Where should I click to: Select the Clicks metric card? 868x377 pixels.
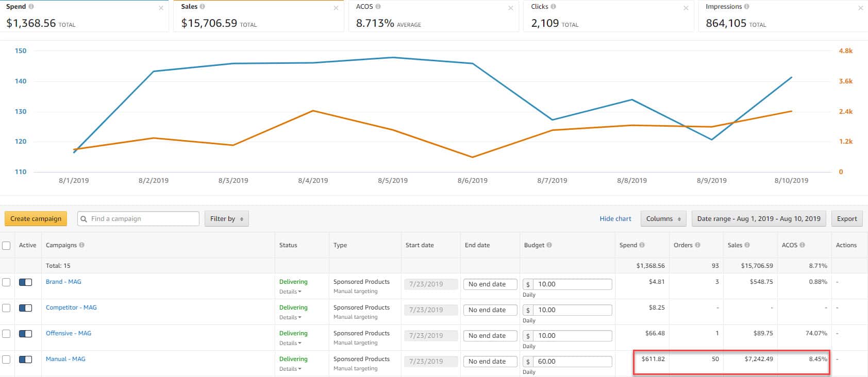pyautogui.click(x=608, y=16)
